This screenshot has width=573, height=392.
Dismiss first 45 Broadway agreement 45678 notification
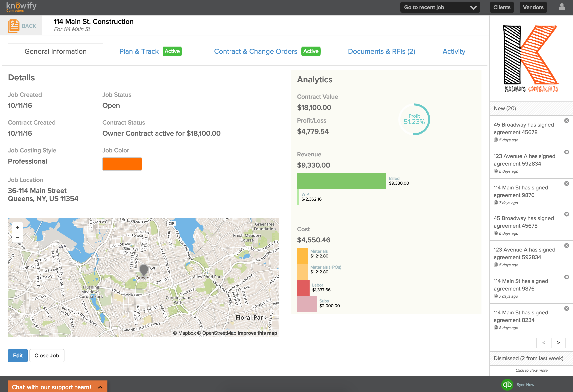point(567,121)
